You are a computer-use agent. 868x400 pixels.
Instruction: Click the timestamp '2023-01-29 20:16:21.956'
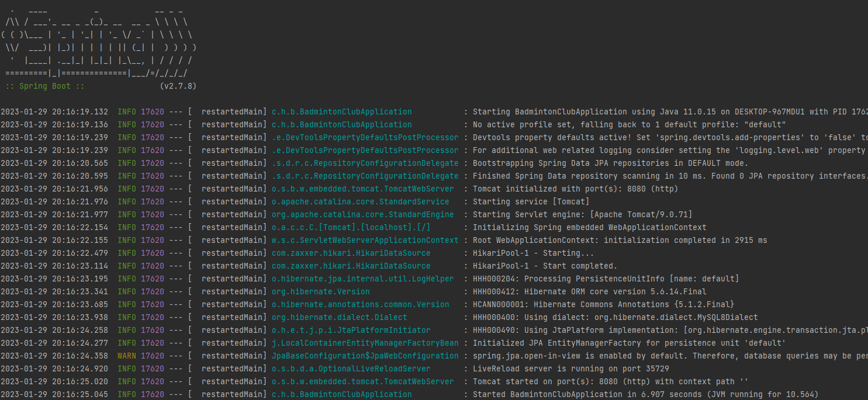[x=54, y=189]
